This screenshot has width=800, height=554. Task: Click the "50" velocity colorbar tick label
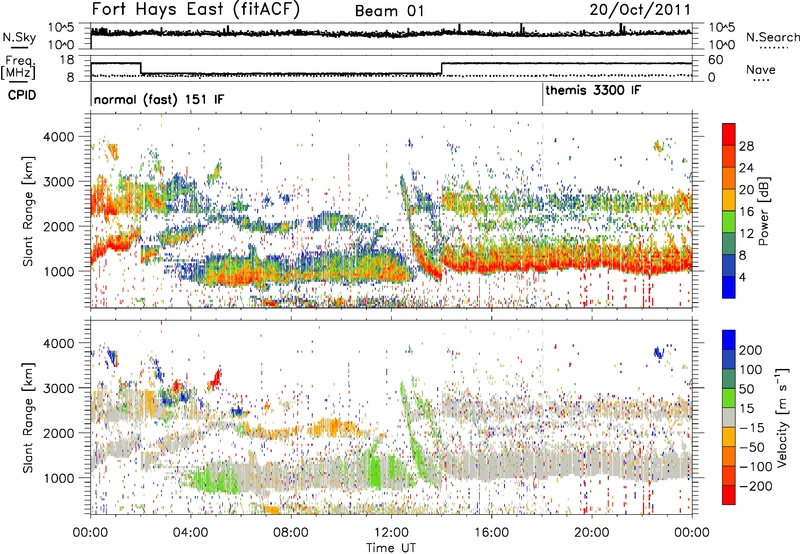pyautogui.click(x=746, y=389)
